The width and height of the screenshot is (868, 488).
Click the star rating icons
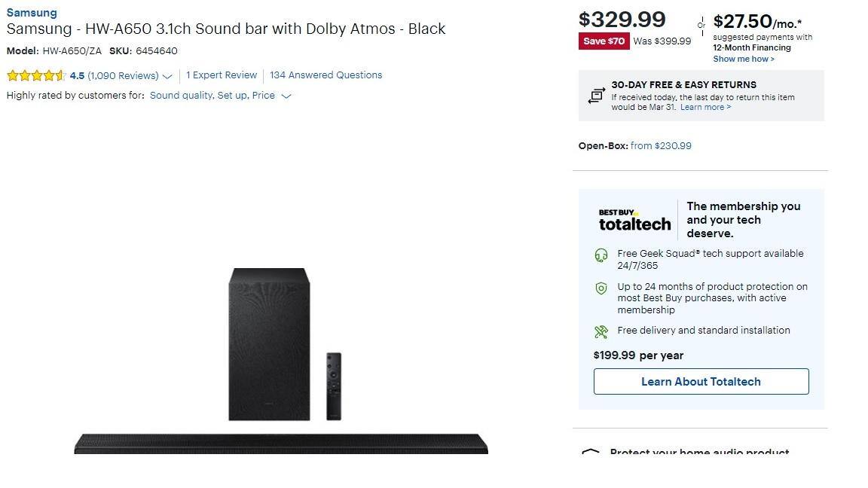tap(36, 75)
